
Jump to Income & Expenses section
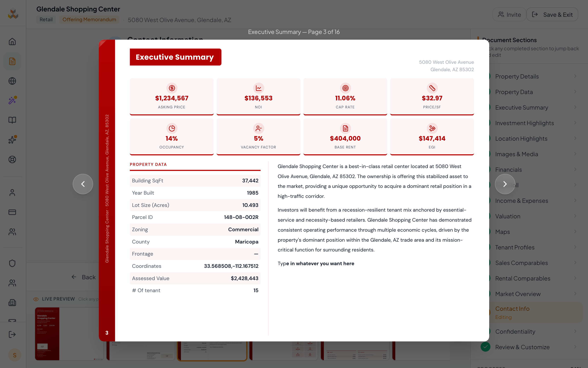click(521, 201)
